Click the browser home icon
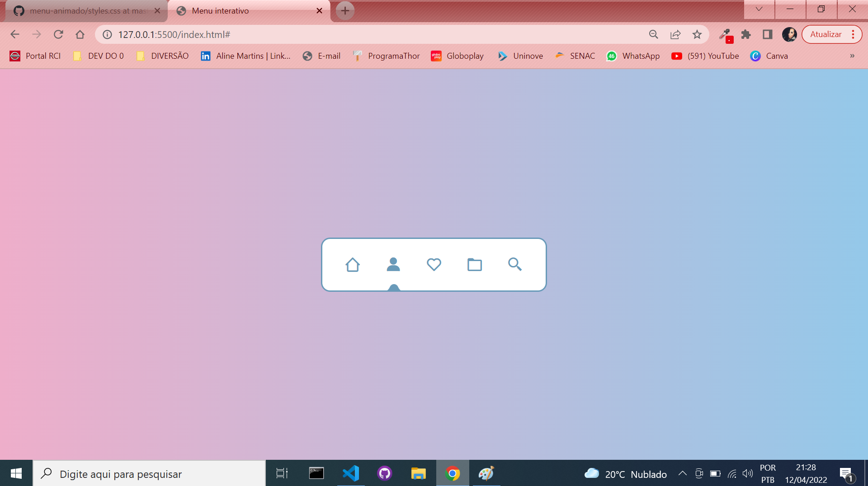868x486 pixels. pos(80,34)
